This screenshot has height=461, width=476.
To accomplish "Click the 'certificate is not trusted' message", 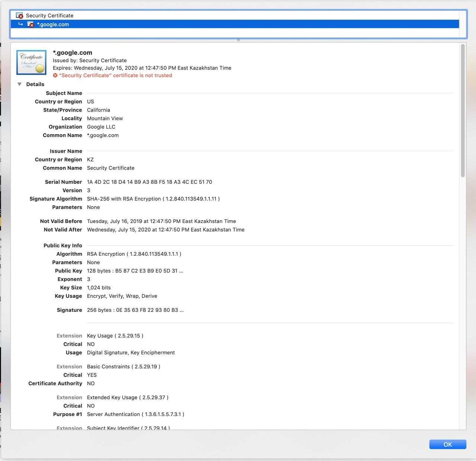I will click(x=116, y=75).
